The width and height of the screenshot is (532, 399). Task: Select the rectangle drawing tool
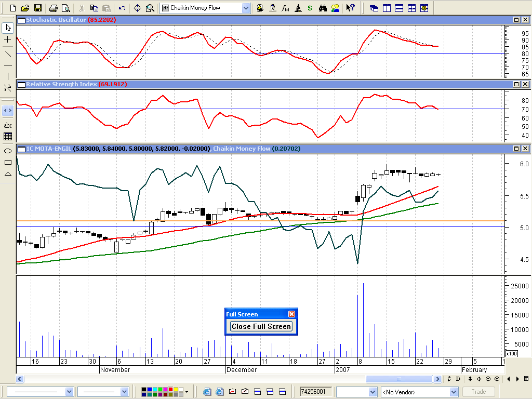(x=8, y=162)
